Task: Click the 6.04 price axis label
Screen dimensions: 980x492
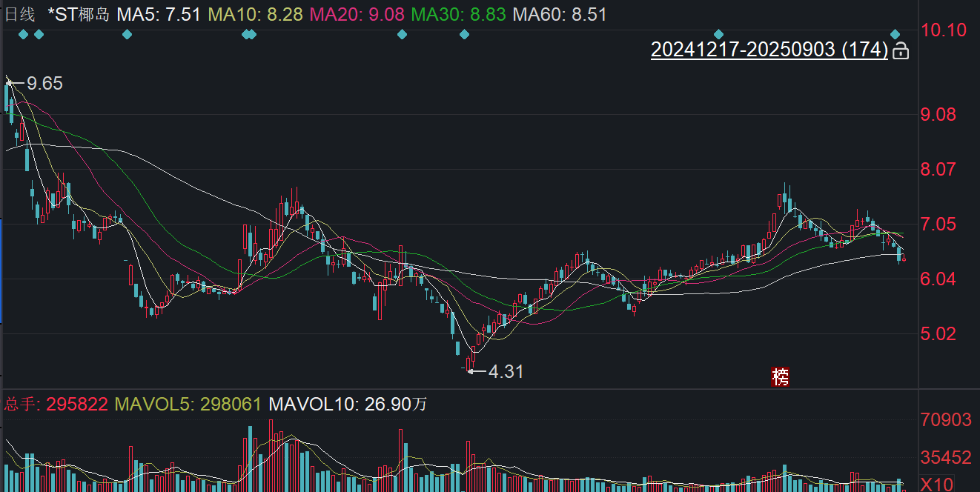Action: [938, 279]
